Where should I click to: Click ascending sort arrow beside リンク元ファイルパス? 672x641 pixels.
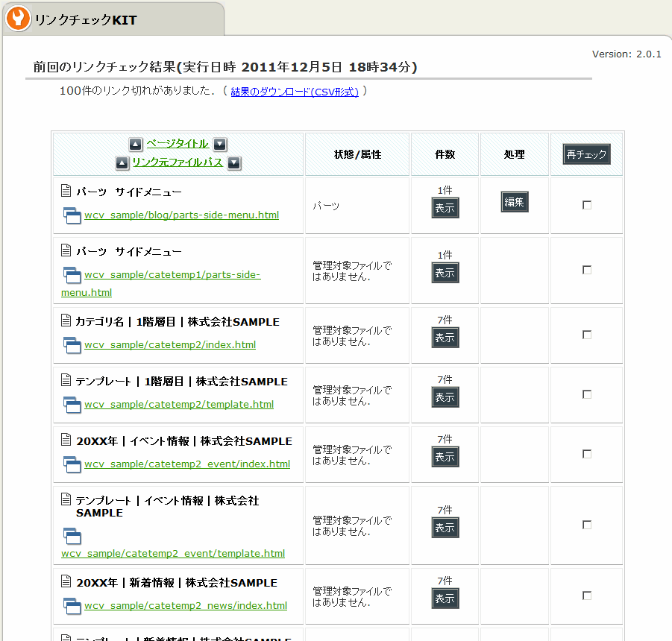click(122, 163)
